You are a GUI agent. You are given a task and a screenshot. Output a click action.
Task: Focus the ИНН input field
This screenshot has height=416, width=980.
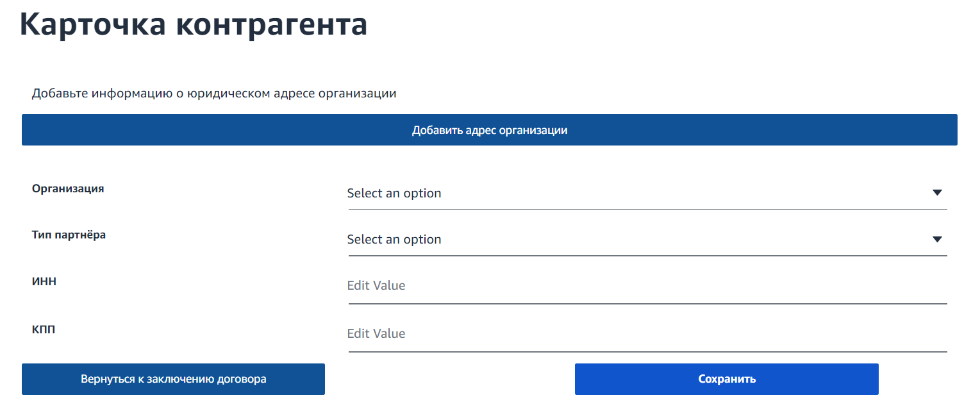tap(647, 286)
